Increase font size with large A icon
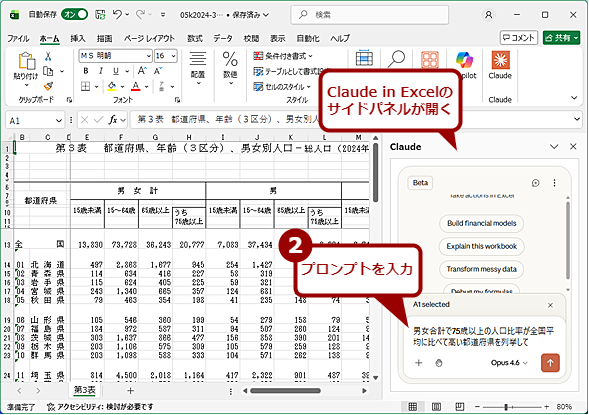 tap(142, 71)
